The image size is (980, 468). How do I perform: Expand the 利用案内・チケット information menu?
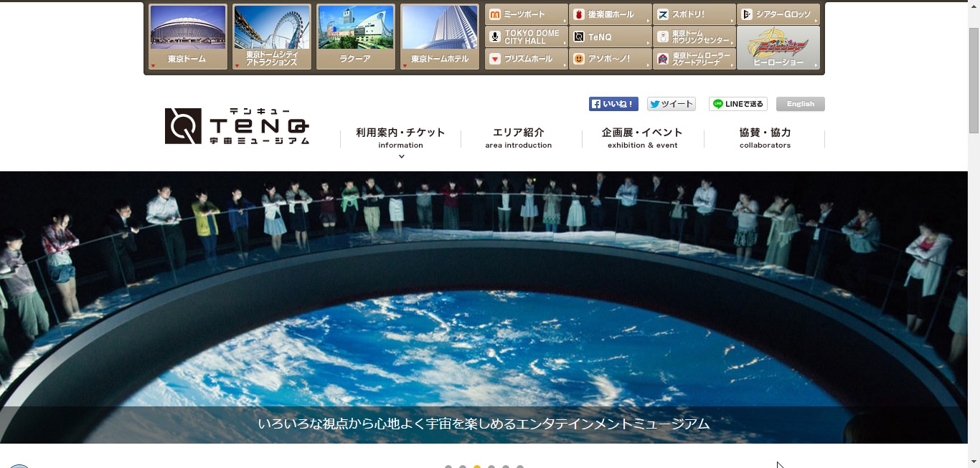(400, 138)
